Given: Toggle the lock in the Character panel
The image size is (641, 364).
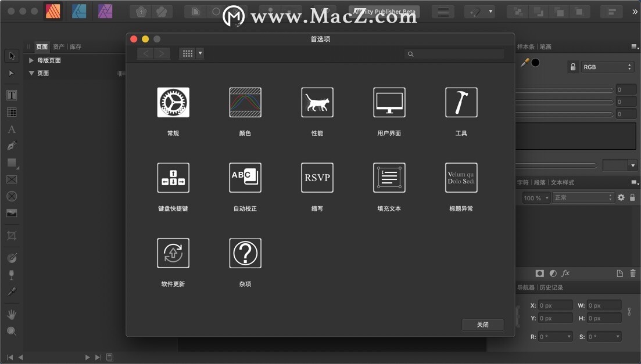Looking at the screenshot, I should (x=631, y=197).
